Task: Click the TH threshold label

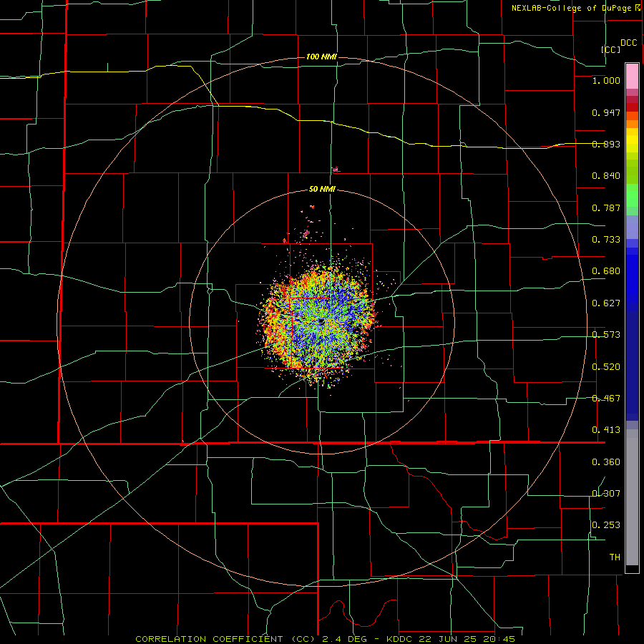Action: 615,557
